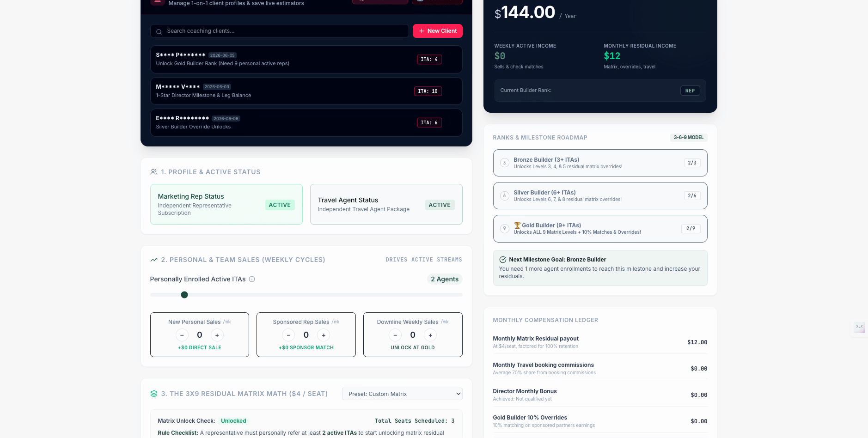
Task: Click the REP builder rank badge
Action: [690, 91]
